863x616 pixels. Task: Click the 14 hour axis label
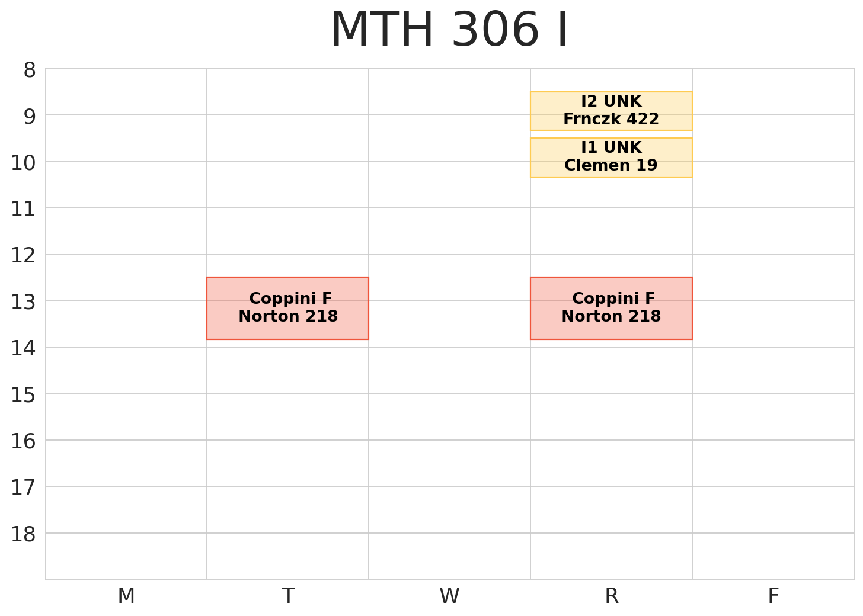24,348
